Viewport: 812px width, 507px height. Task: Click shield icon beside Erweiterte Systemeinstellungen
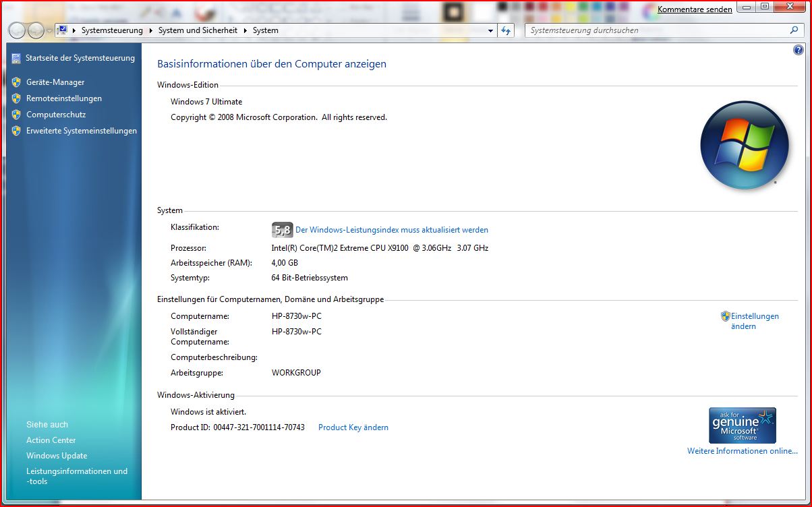[x=16, y=131]
